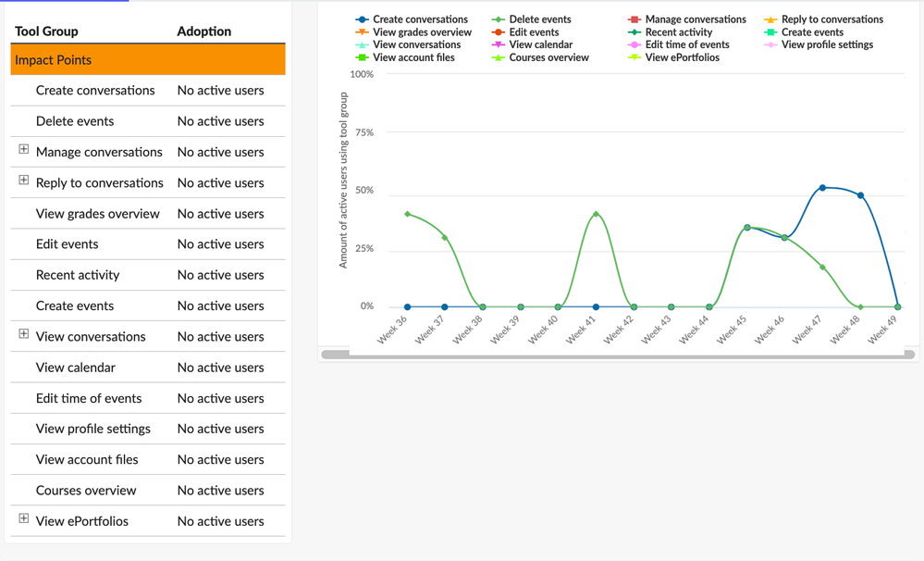Toggle Manage conversations series in legend
The height and width of the screenshot is (561, 924).
click(x=687, y=19)
